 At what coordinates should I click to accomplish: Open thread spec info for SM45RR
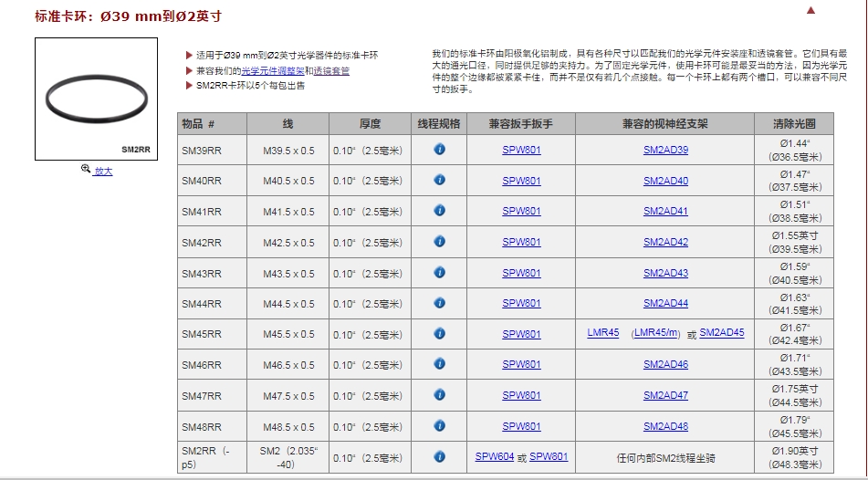point(440,333)
